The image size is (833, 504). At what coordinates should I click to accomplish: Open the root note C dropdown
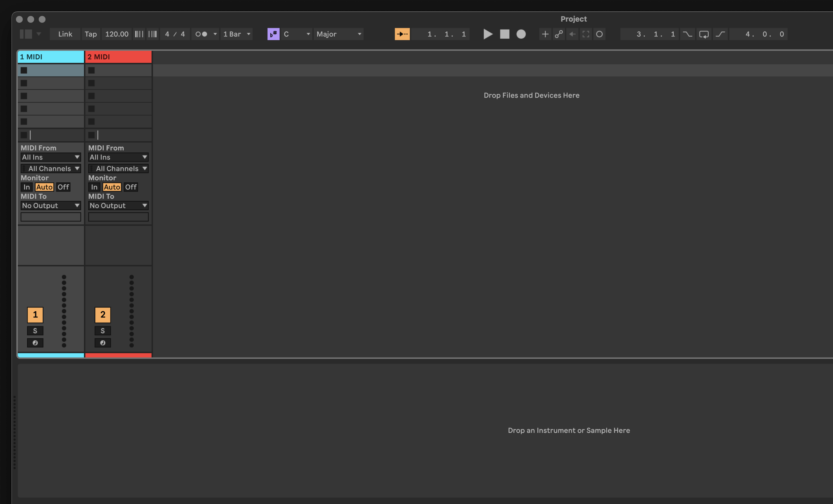coord(297,34)
